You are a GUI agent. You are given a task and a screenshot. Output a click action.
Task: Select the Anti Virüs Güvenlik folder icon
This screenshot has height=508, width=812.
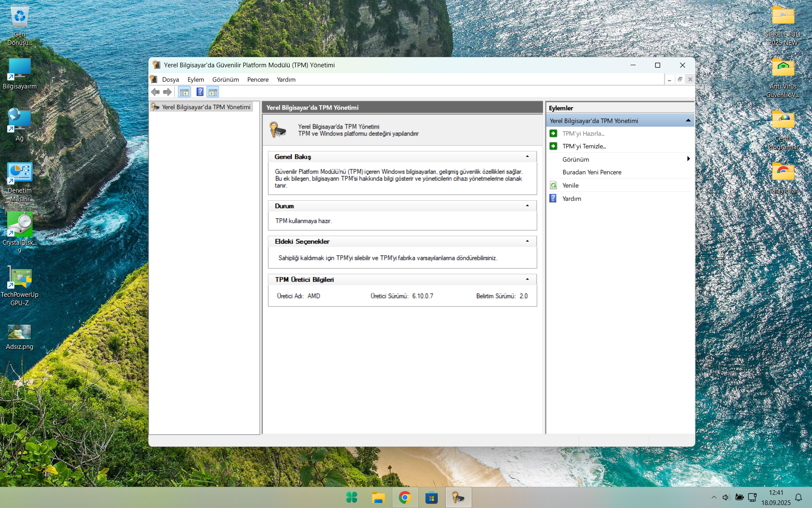783,78
